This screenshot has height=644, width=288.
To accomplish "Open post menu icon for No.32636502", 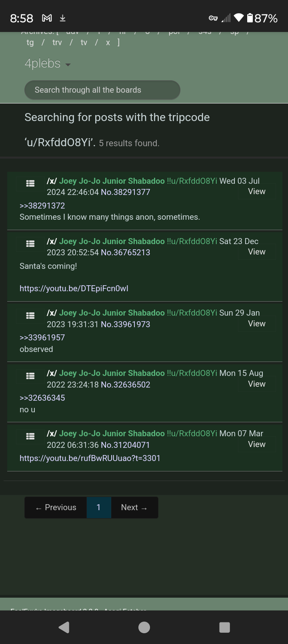I will point(30,376).
